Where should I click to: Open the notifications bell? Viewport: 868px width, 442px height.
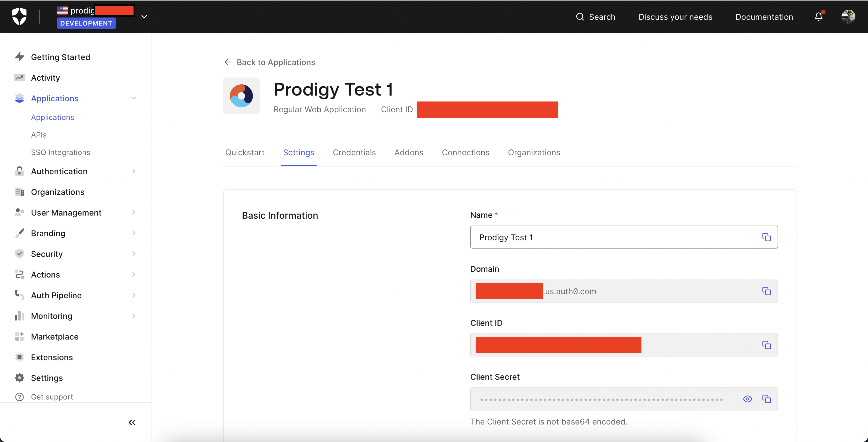[818, 17]
